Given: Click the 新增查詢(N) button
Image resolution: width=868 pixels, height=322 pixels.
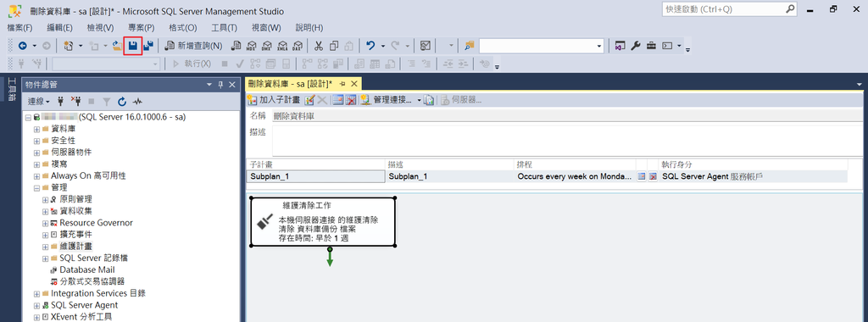Looking at the screenshot, I should point(193,46).
